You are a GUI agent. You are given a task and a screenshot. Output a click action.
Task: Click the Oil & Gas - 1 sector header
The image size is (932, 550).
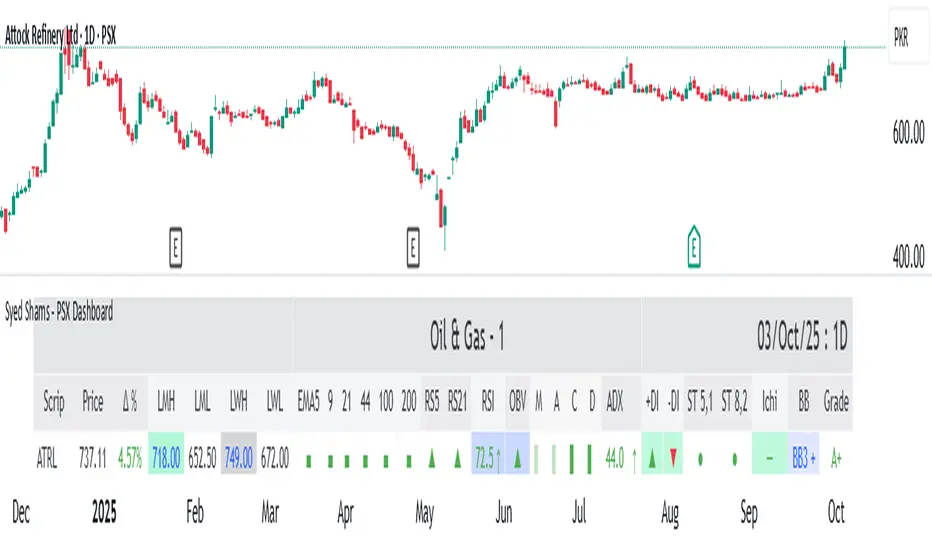coord(467,341)
